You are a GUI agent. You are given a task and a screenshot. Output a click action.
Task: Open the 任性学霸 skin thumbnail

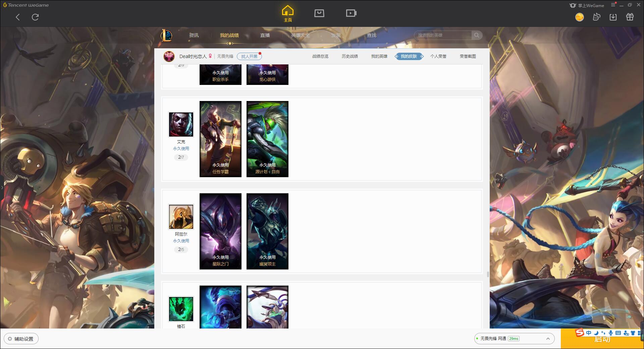[x=220, y=139]
